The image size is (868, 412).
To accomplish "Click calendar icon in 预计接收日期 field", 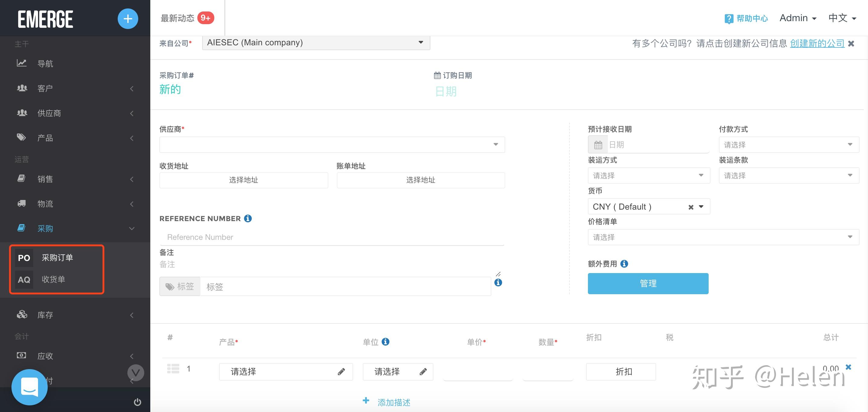I will coord(598,145).
